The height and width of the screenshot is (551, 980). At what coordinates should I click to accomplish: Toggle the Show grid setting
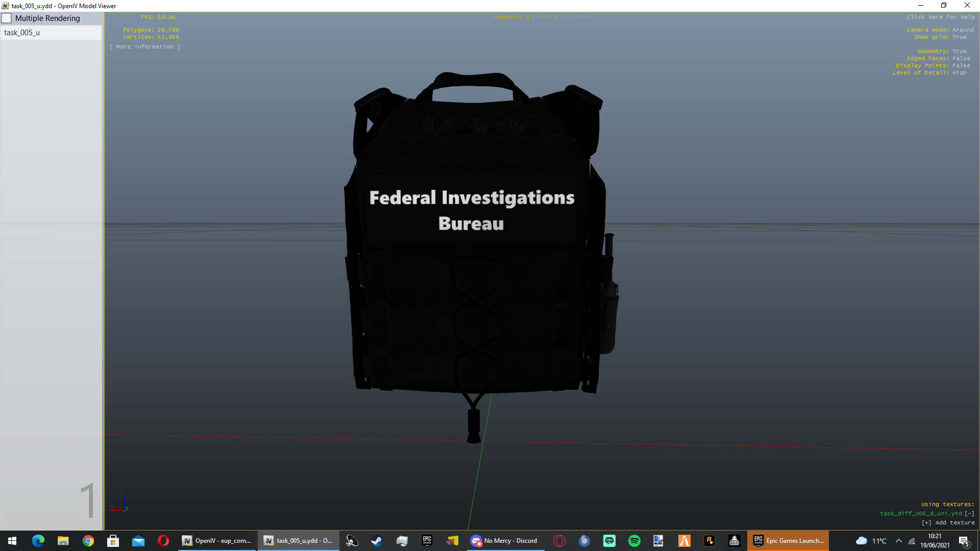pos(959,37)
